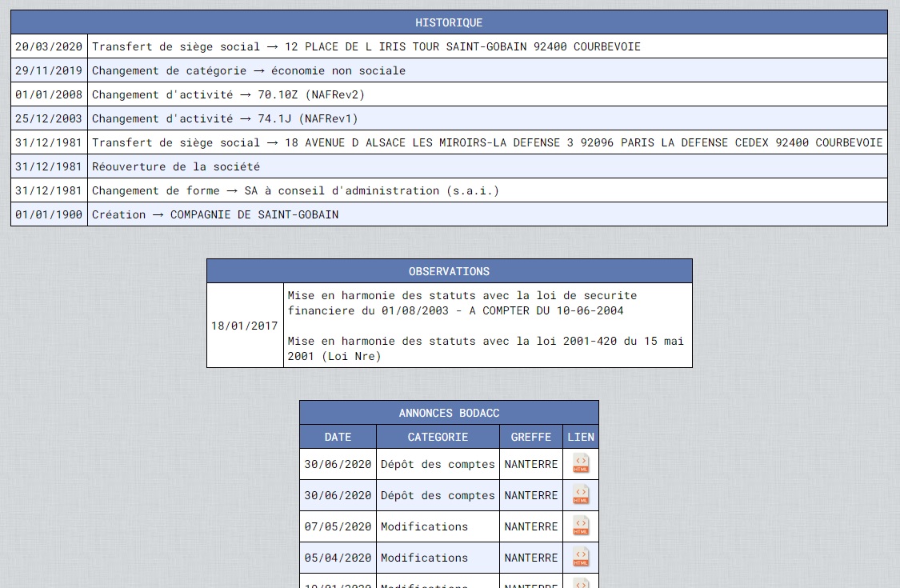
Task: Click Changement de catégorie économie non sociale
Action: click(249, 70)
